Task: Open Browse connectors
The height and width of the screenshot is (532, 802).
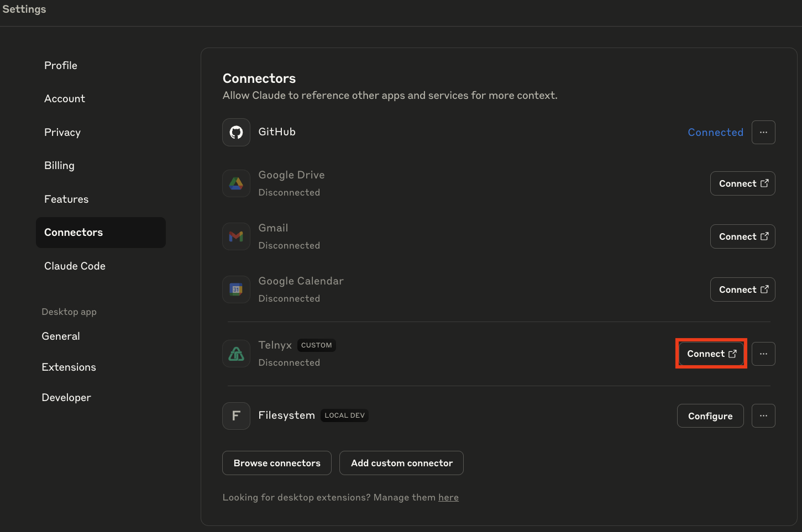Action: [276, 463]
